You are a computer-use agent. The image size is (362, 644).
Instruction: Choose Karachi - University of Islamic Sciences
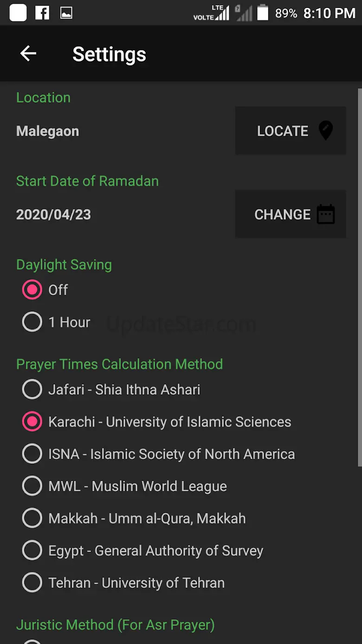[32, 421]
